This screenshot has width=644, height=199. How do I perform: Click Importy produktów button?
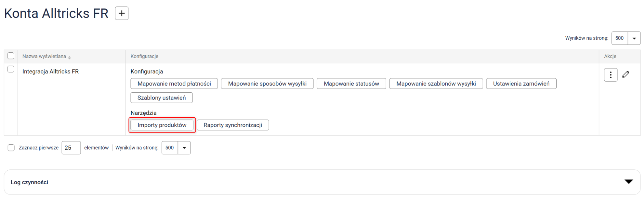click(x=162, y=125)
